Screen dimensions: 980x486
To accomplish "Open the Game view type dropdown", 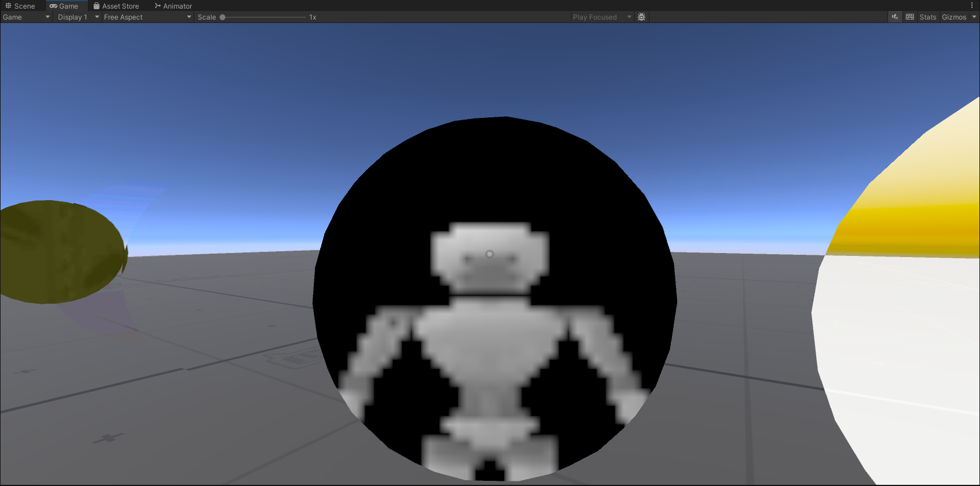I will click(x=26, y=17).
